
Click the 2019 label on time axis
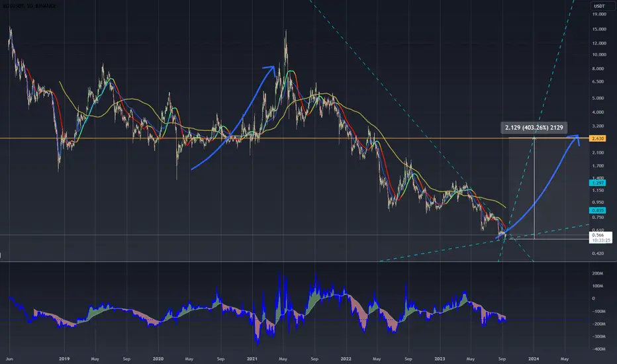[64, 359]
